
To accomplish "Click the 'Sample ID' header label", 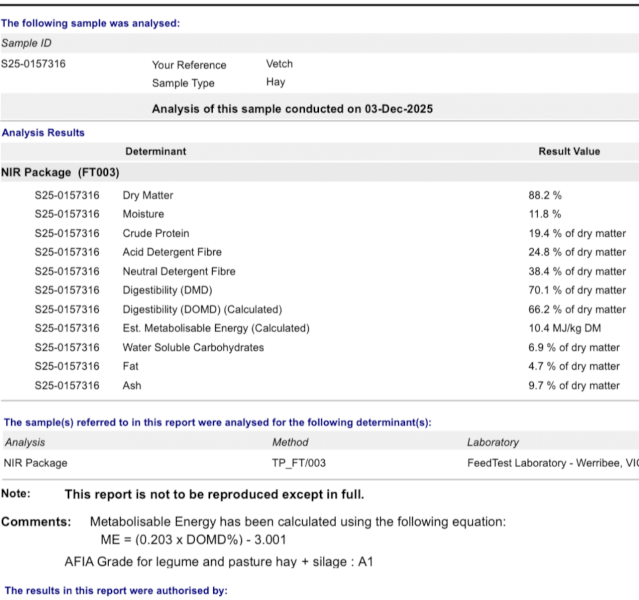I will 26,43.
